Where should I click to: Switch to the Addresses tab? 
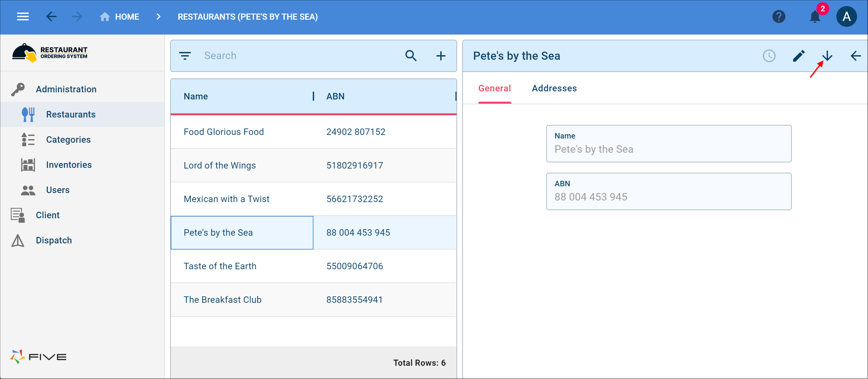[554, 88]
